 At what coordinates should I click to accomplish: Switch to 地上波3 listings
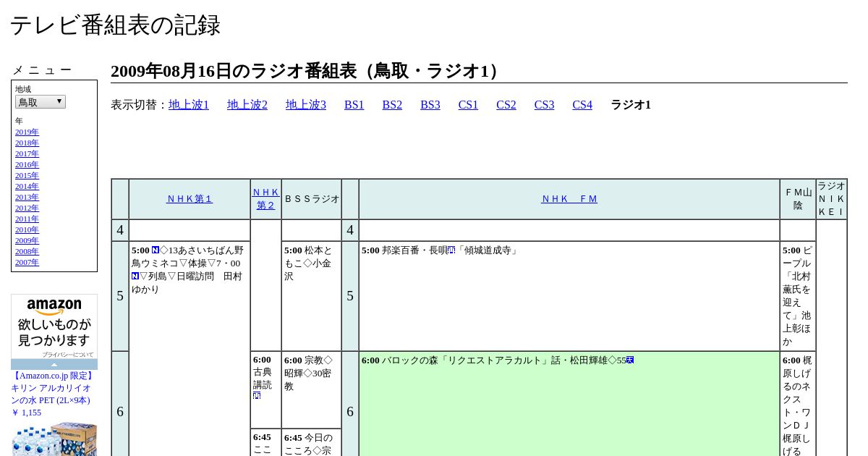pyautogui.click(x=306, y=105)
